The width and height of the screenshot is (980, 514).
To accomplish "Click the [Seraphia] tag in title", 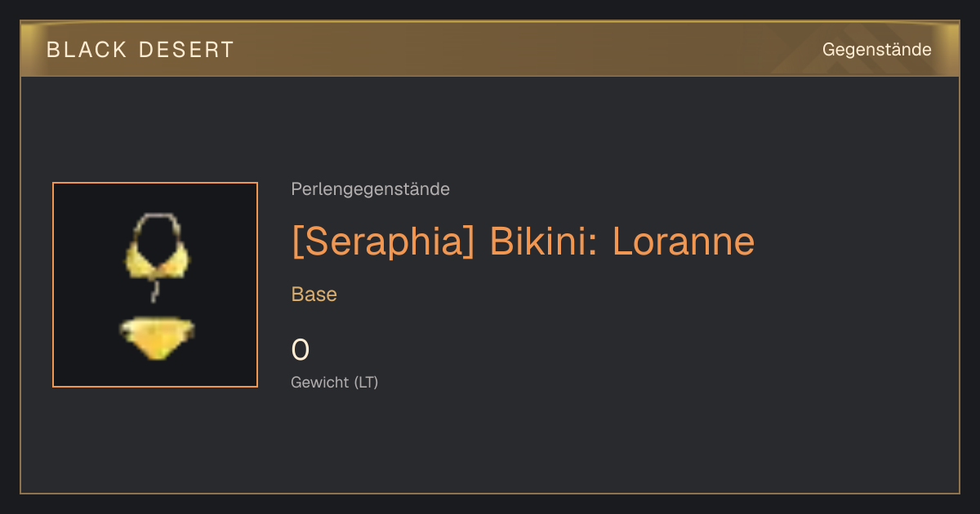I will pos(383,241).
